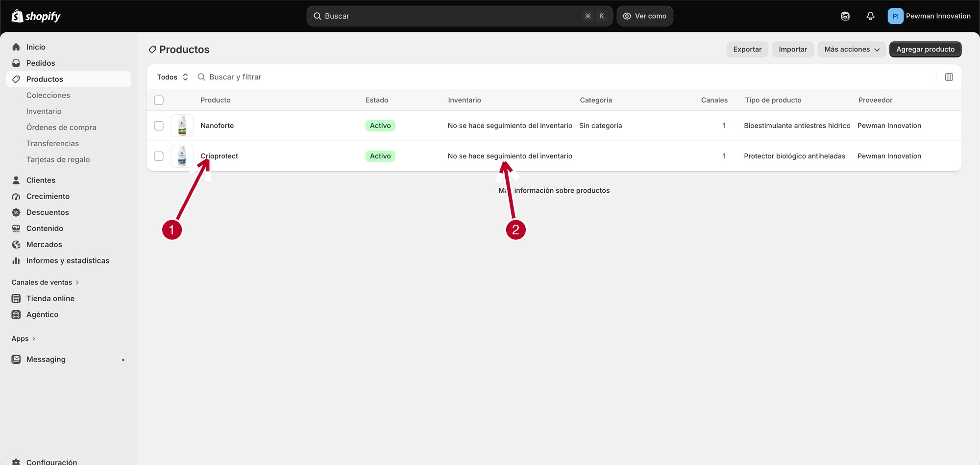Click the Inventario column header
The height and width of the screenshot is (465, 980).
click(x=464, y=100)
